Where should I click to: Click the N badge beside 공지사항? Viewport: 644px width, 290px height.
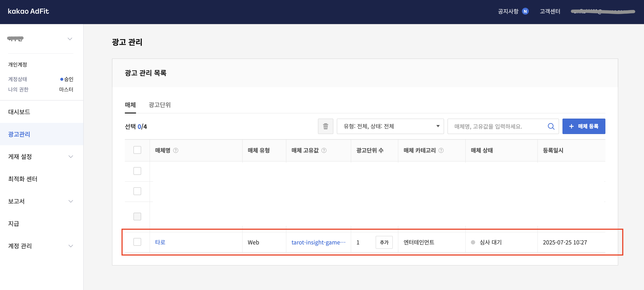point(525,11)
